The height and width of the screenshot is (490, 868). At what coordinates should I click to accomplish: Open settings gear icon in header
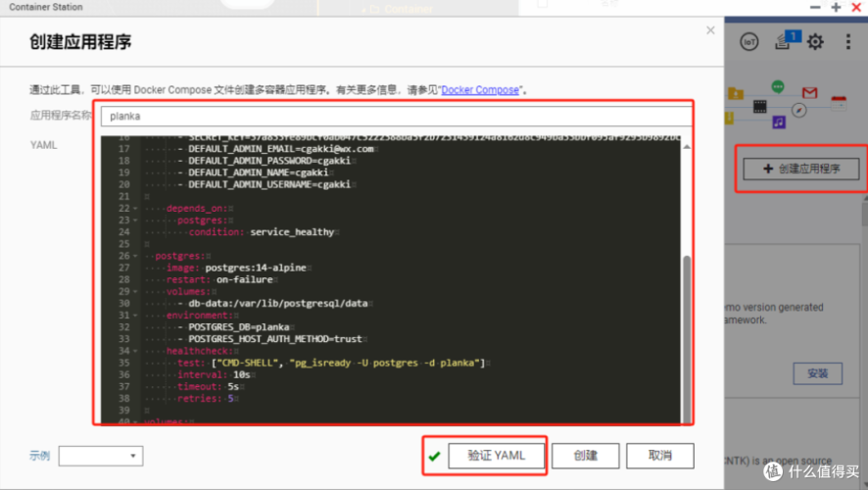coord(815,41)
